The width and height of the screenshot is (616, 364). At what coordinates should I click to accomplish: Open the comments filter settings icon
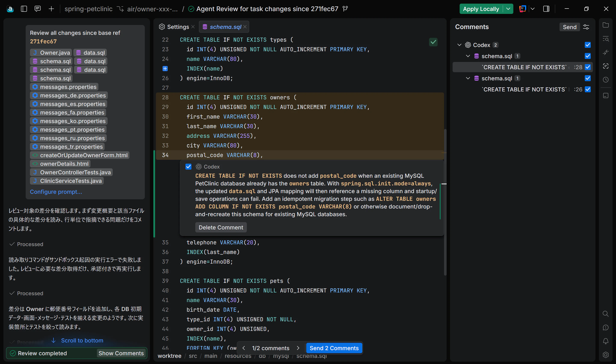point(586,27)
